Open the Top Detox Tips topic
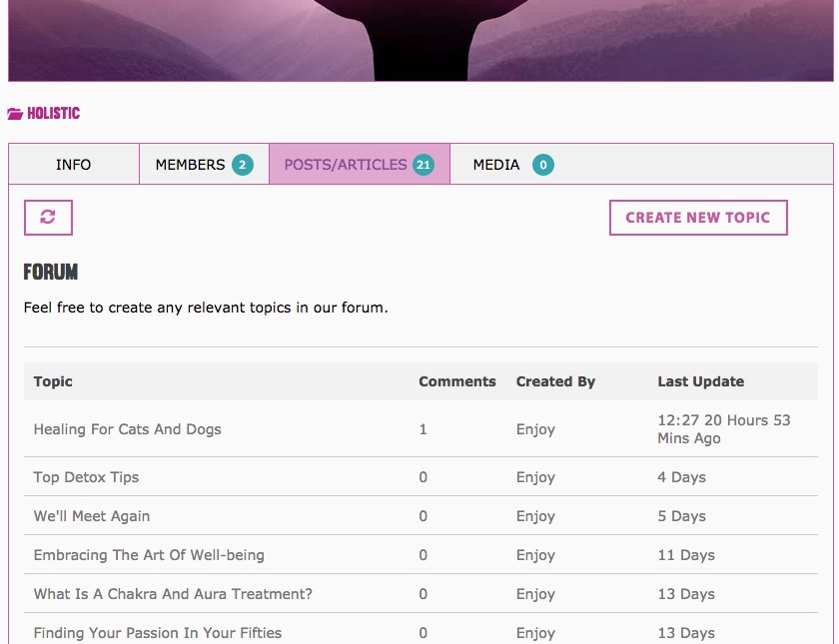839x644 pixels. (x=86, y=477)
